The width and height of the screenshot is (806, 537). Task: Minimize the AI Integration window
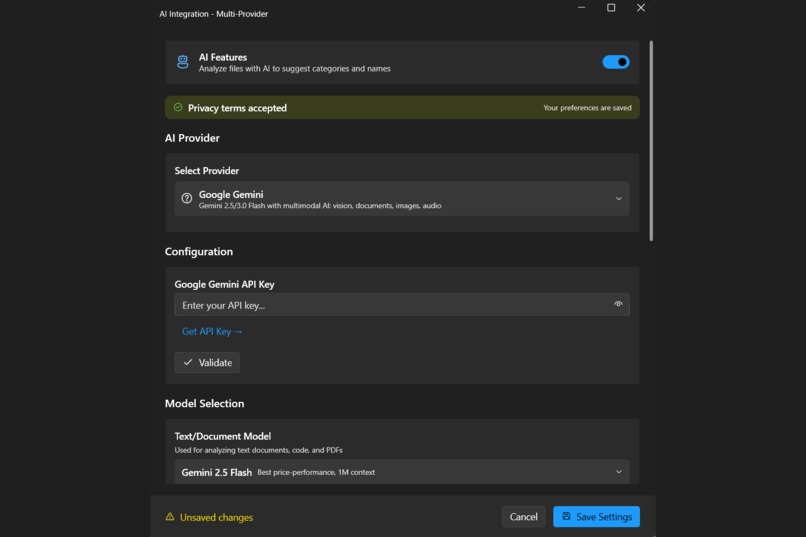[581, 8]
